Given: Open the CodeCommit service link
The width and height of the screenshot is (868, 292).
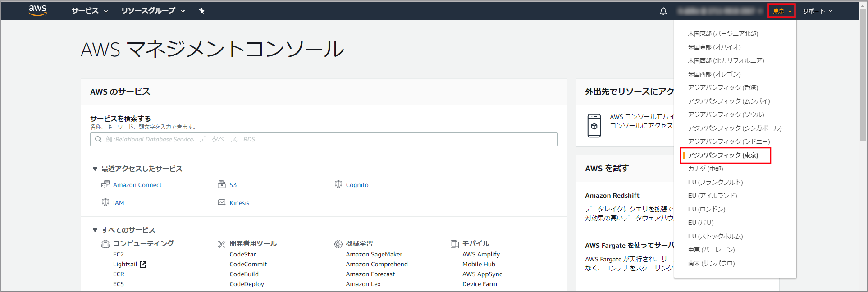Looking at the screenshot, I should point(248,264).
